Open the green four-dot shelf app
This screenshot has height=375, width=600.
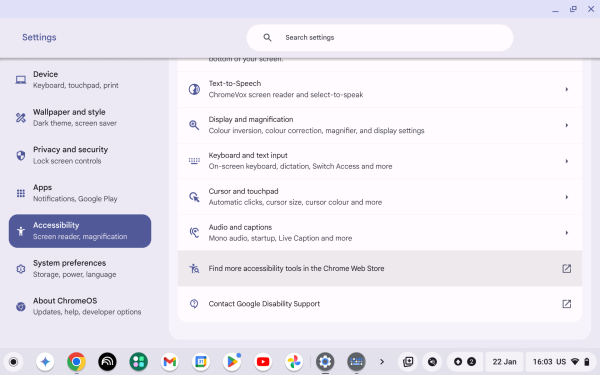click(x=139, y=362)
